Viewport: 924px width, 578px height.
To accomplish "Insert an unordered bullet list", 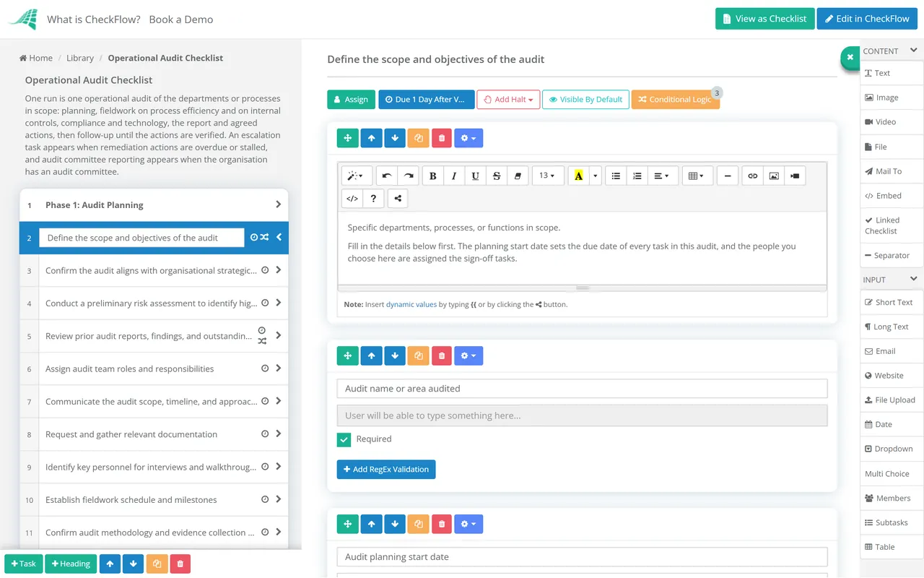I will 616,176.
